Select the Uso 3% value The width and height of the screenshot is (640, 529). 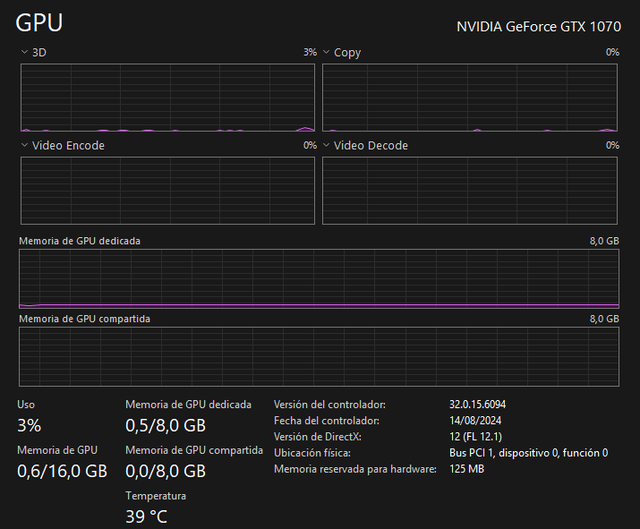tap(29, 426)
